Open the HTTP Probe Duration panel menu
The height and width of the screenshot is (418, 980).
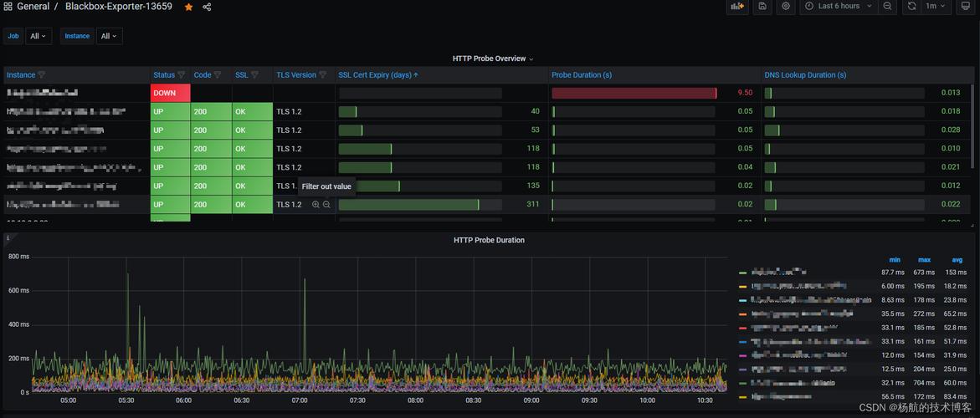pos(489,240)
